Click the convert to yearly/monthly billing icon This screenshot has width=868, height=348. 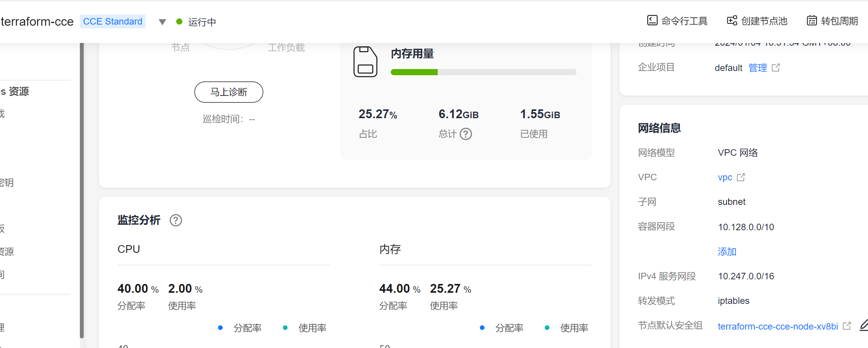coord(812,20)
